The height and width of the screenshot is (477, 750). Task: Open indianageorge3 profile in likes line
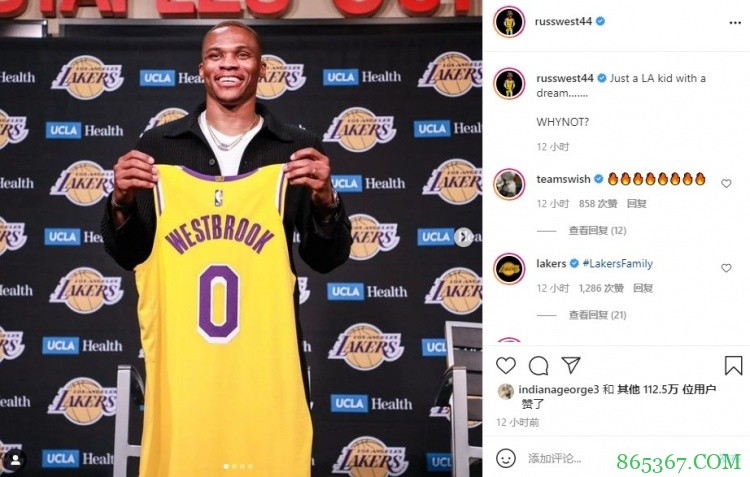point(559,389)
